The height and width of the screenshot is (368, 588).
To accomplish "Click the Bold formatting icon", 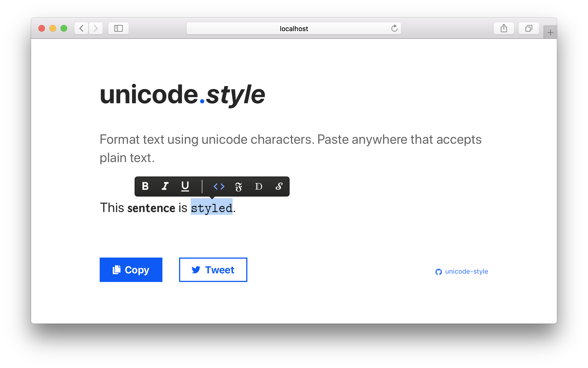I will click(146, 186).
